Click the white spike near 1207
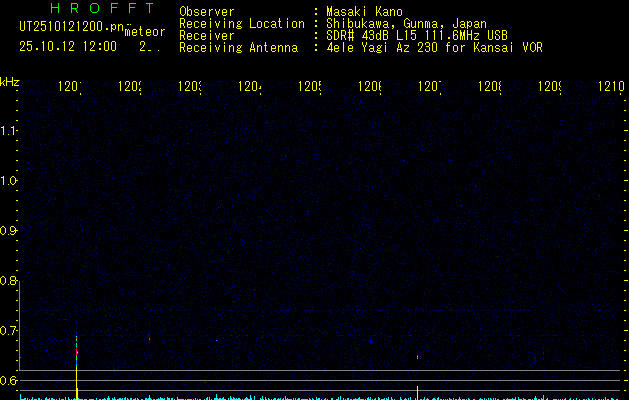 coord(417,390)
